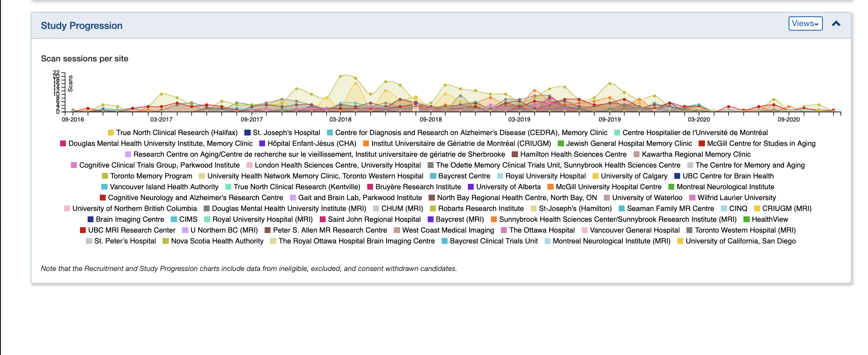Toggle Jewish General Hospital Memory Clinic series
The height and width of the screenshot is (355, 868).
[x=625, y=144]
